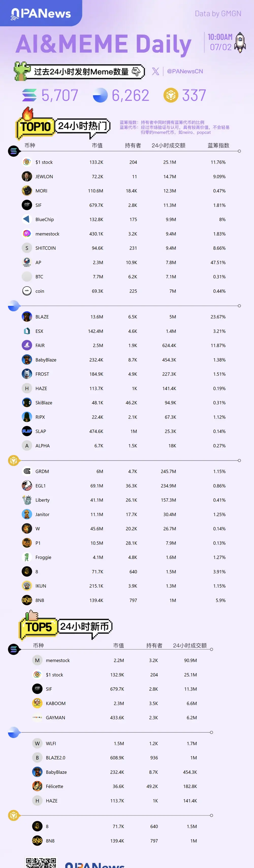Image resolution: width=254 pixels, height=868 pixels.
Task: Click the "Data by GMGN" credit text
Action: 218,13
